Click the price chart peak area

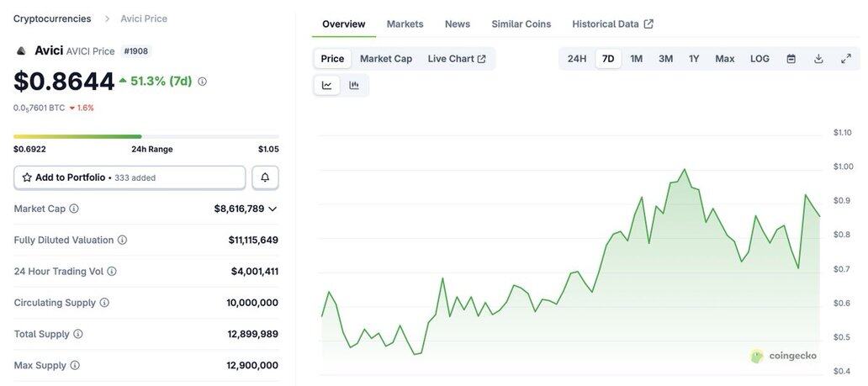[x=685, y=171]
